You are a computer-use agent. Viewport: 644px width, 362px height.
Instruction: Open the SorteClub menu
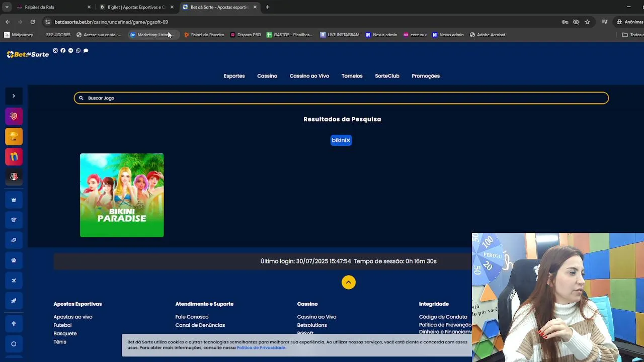tap(387, 76)
